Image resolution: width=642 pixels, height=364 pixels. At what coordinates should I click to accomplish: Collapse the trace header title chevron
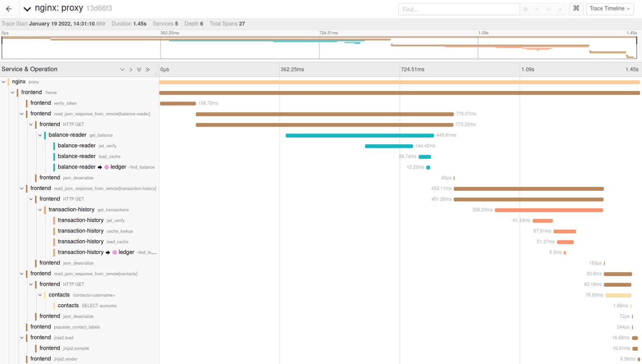pos(27,9)
